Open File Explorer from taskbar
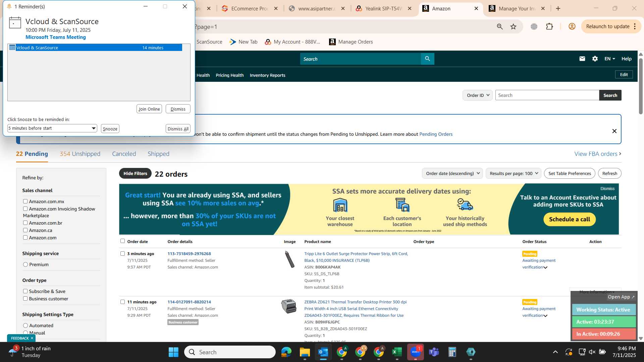Image resolution: width=644 pixels, height=362 pixels. (x=305, y=352)
